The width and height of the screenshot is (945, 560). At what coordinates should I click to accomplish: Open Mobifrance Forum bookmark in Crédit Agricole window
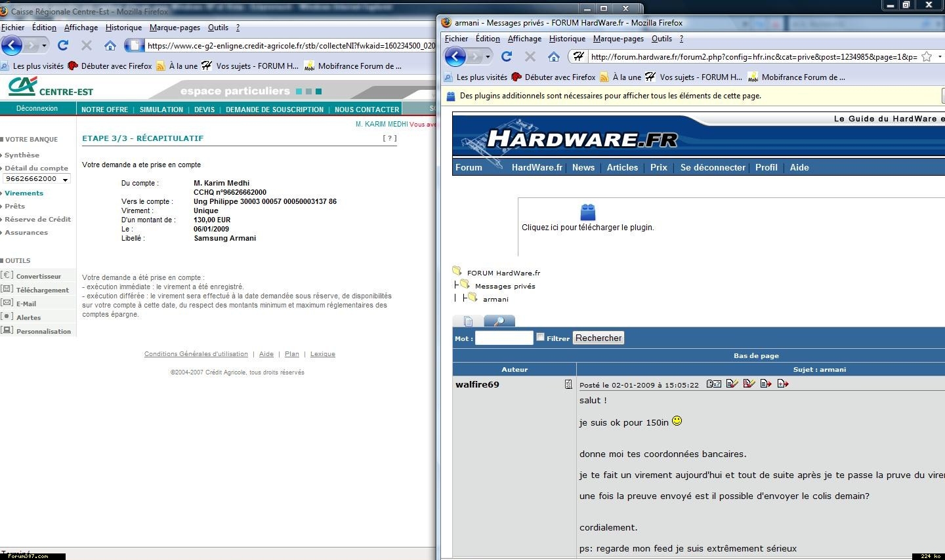coord(352,66)
